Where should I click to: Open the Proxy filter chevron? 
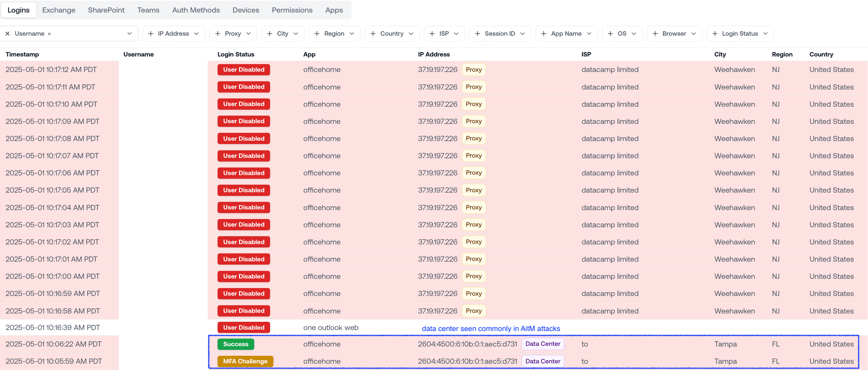click(249, 34)
